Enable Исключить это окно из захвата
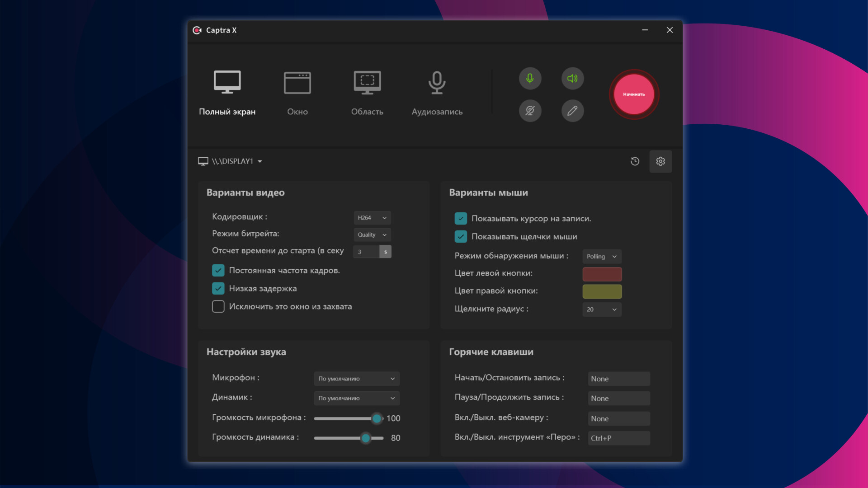The width and height of the screenshot is (868, 488). [x=218, y=306]
